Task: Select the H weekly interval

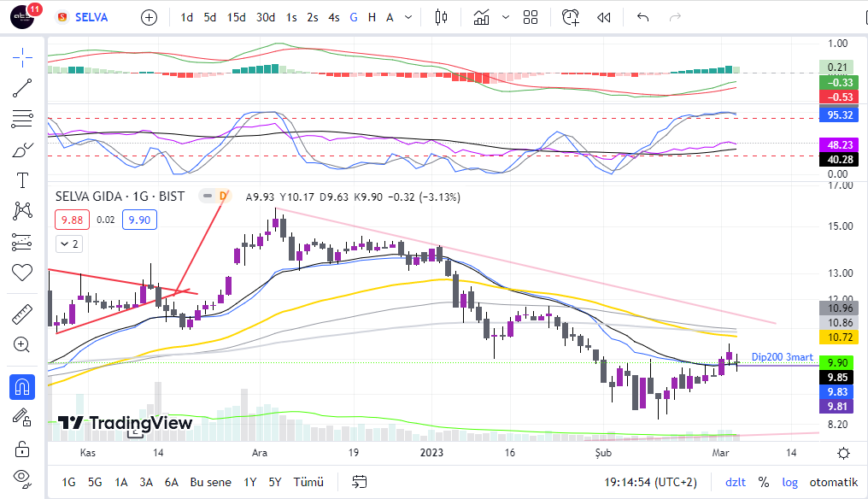Action: (372, 17)
